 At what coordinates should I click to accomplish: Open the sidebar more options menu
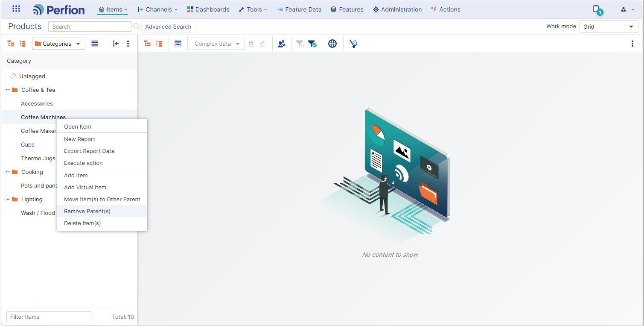coord(128,44)
